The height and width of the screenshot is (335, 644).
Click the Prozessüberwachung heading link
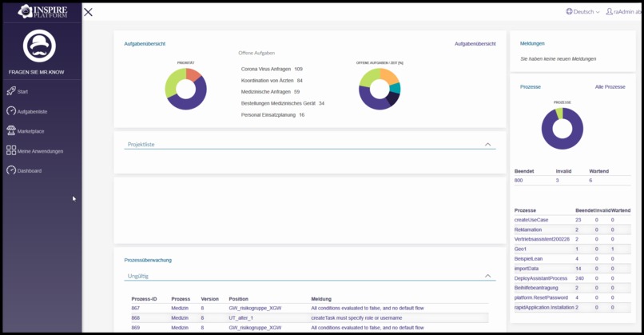click(x=148, y=260)
